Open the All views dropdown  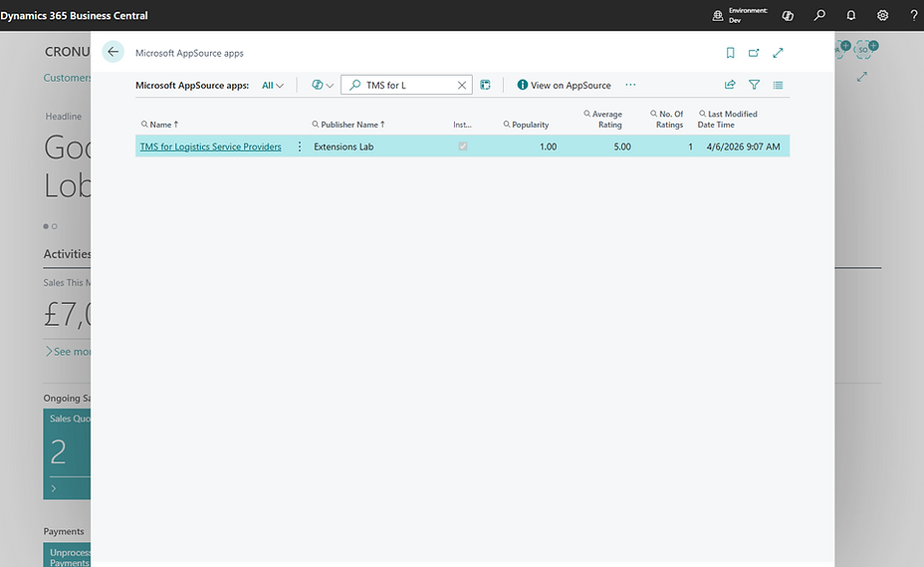[272, 85]
